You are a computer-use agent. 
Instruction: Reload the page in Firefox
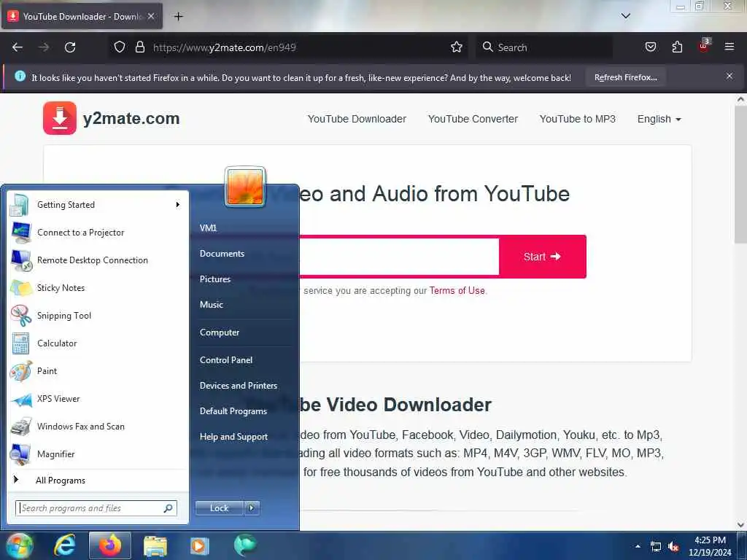tap(70, 47)
